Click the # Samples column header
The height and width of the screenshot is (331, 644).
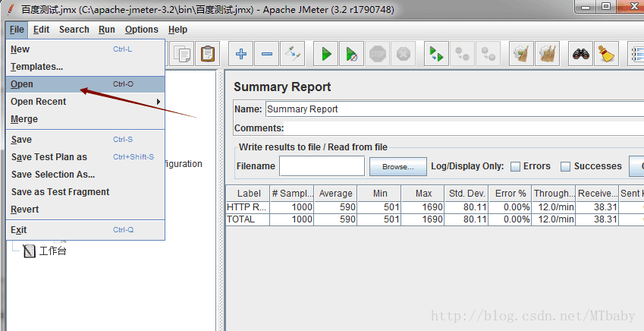click(292, 194)
